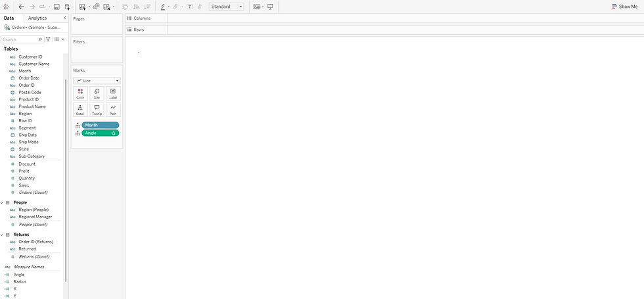Select the Regional Manager field
This screenshot has width=644, height=299.
(35, 217)
